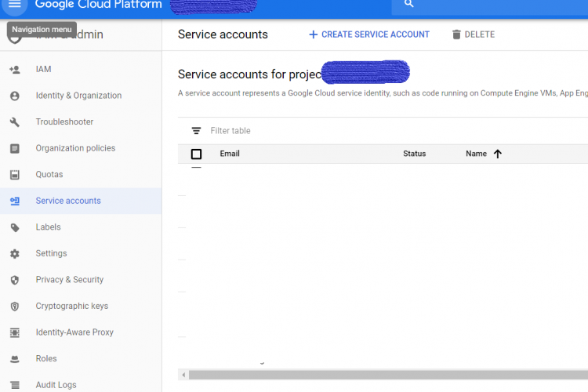
Task: Click Google Cloud Platform title
Action: tap(98, 5)
